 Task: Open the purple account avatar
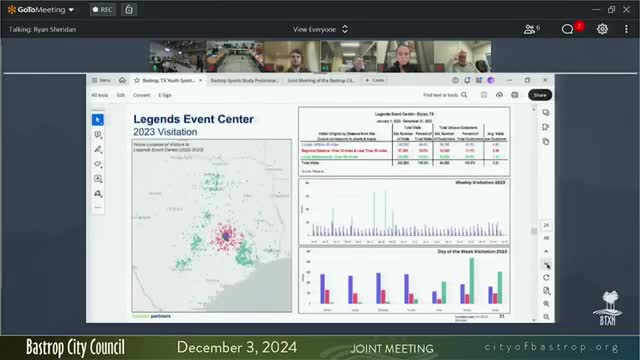click(x=491, y=80)
